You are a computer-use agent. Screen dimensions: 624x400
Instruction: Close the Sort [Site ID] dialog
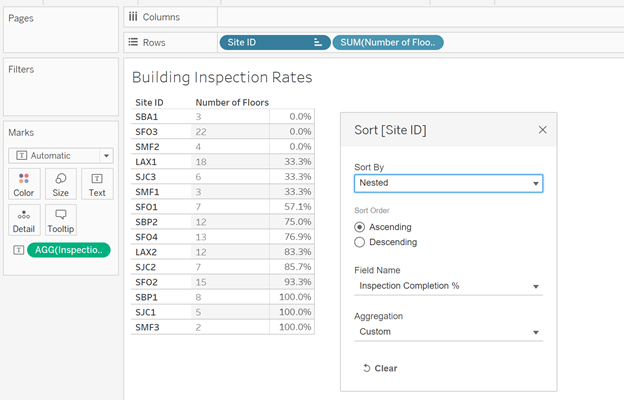(542, 130)
